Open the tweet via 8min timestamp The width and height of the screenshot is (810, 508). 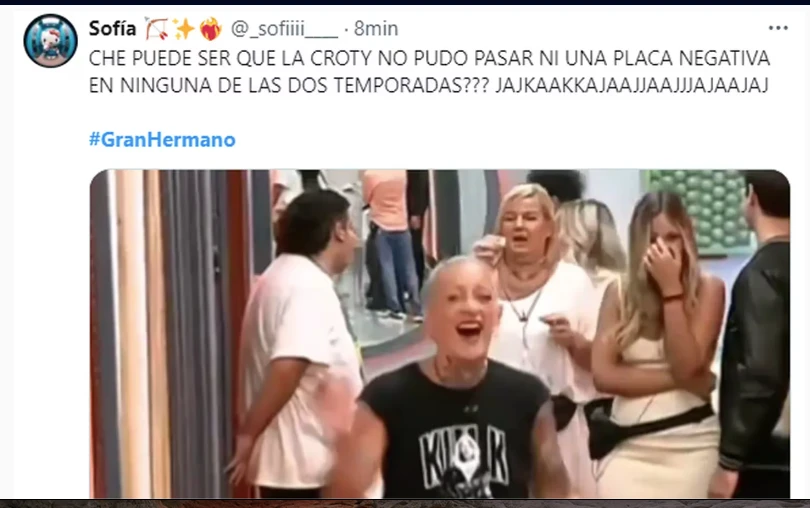376,28
